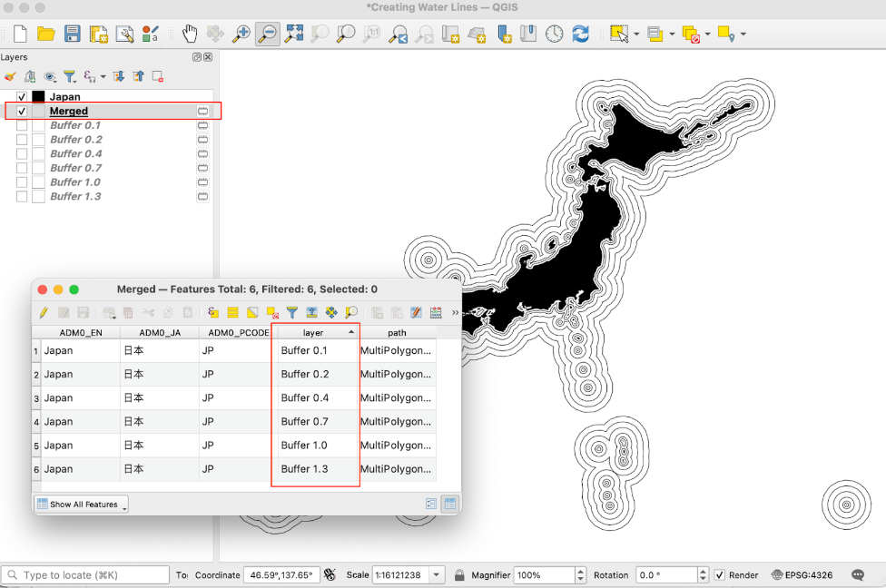Viewport: 886px width, 588px height.
Task: Select the Buffer 1.3 layer in Layers panel
Action: 75,196
